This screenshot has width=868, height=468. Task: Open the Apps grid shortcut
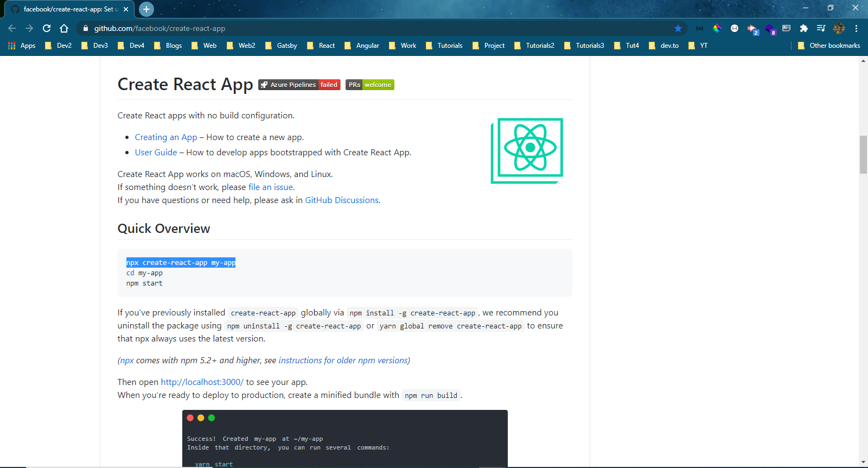(22, 46)
